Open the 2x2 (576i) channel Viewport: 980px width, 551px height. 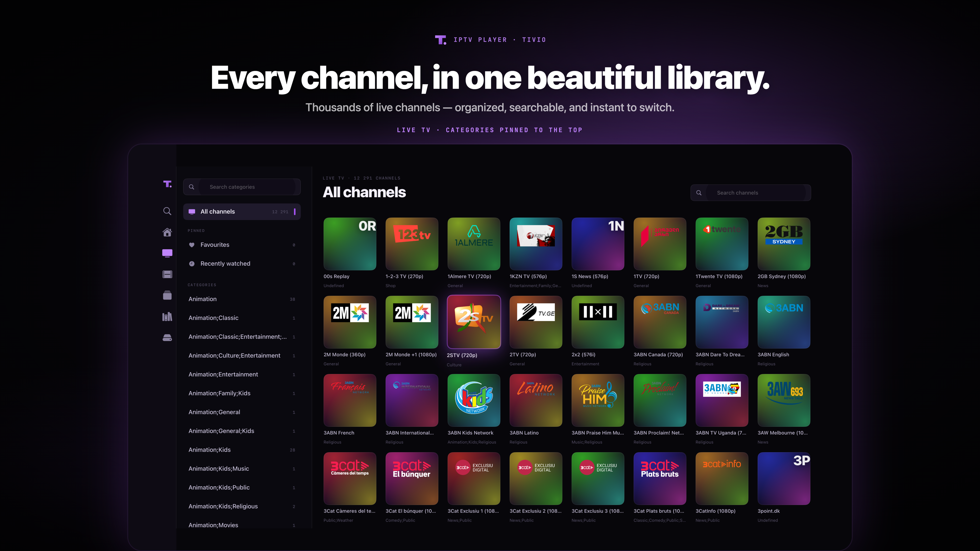[598, 322]
